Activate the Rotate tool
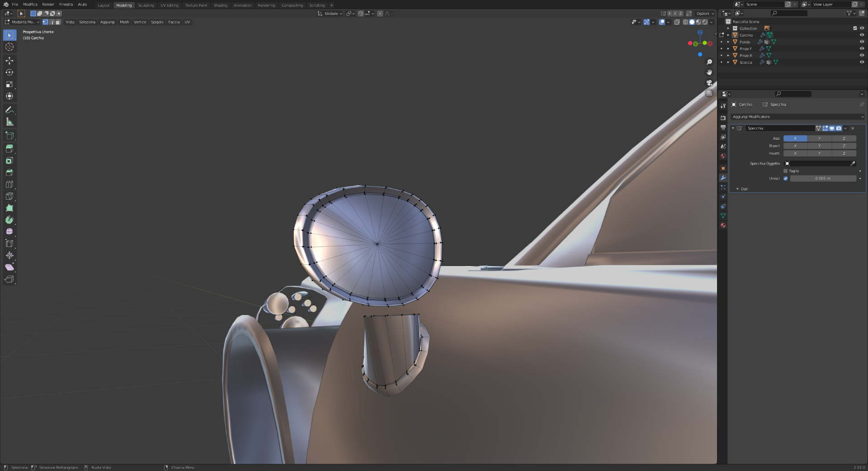 (9, 72)
